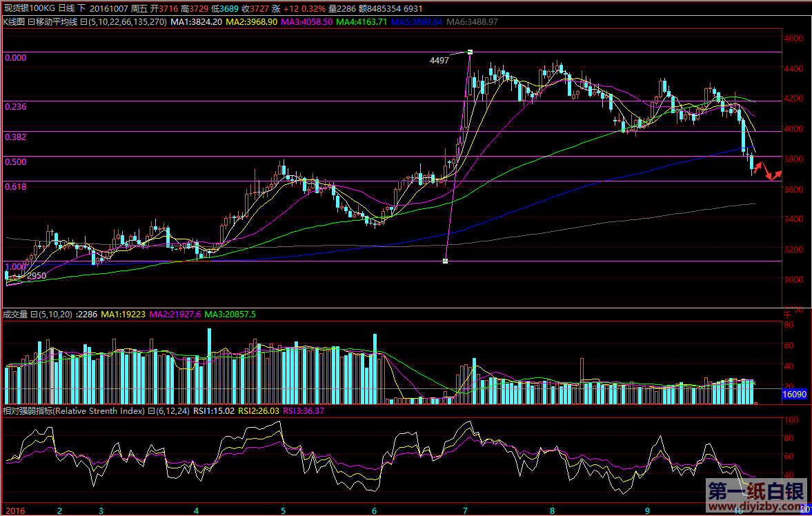This screenshot has height=516, width=812.
Task: Collapse the RSI indicator parameters box
Action: click(x=150, y=411)
